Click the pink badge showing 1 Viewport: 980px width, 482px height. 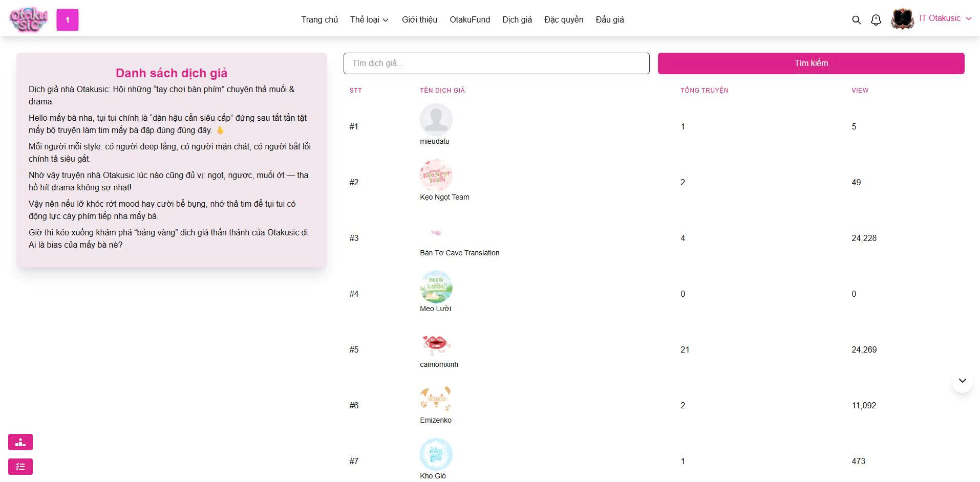[x=68, y=20]
